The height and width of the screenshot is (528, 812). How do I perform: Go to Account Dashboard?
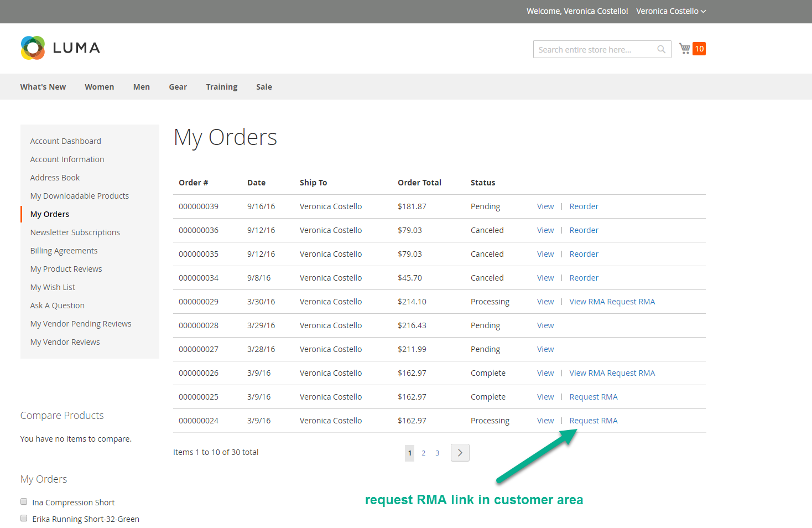[x=66, y=141]
